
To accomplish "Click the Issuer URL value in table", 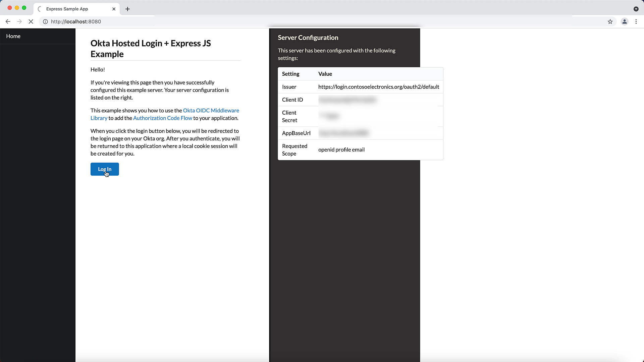I will (378, 87).
